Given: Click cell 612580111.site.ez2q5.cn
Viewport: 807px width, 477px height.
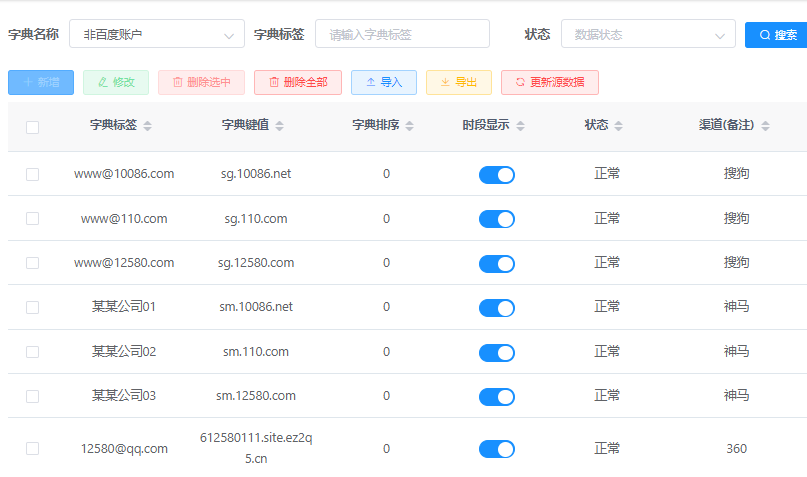Looking at the screenshot, I should (x=256, y=448).
